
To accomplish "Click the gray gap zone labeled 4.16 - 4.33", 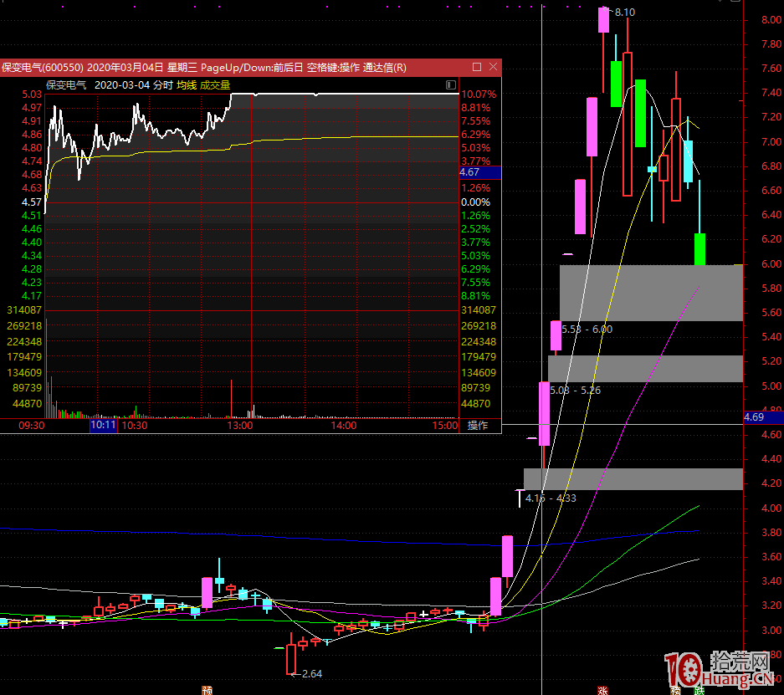I will (633, 479).
